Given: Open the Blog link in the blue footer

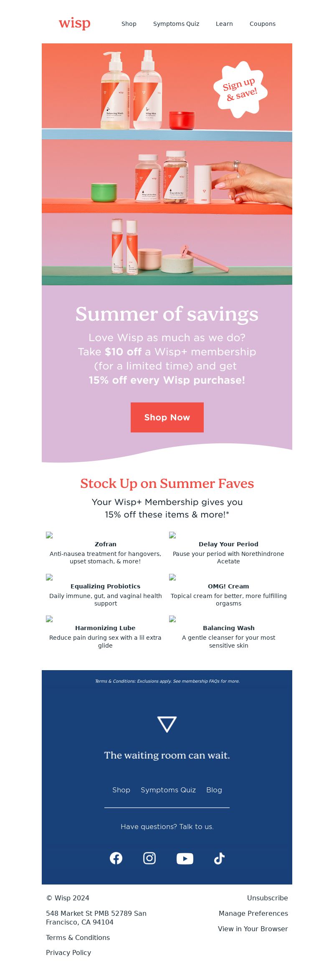Looking at the screenshot, I should [x=214, y=790].
